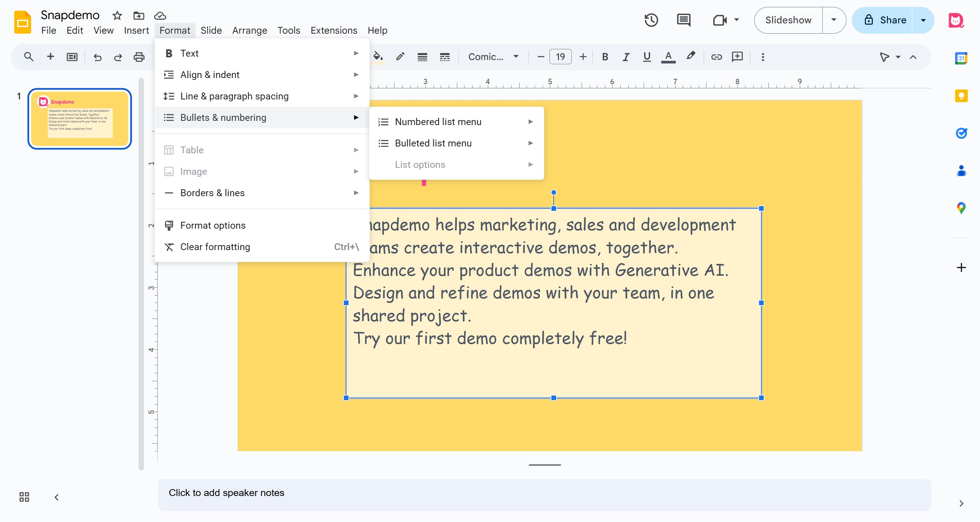
Task: Toggle italic formatting
Action: [x=626, y=57]
